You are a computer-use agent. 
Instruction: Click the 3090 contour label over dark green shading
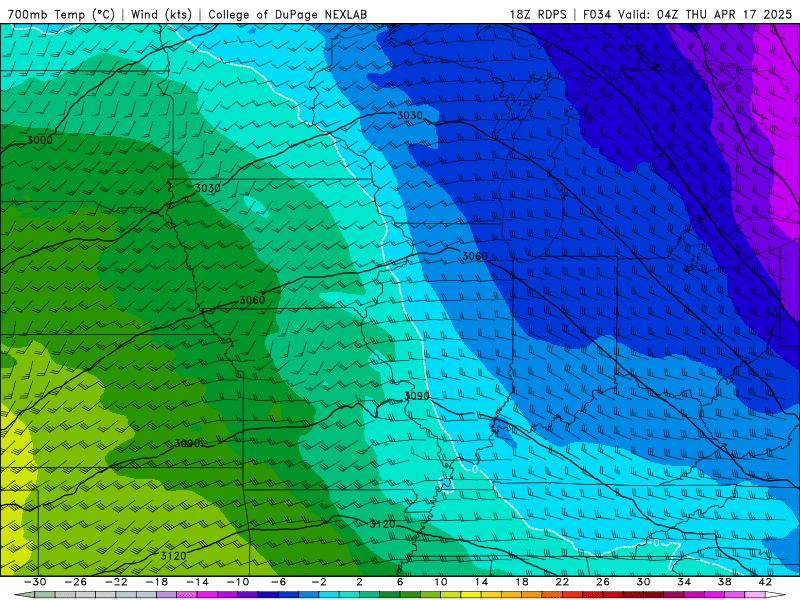[187, 443]
